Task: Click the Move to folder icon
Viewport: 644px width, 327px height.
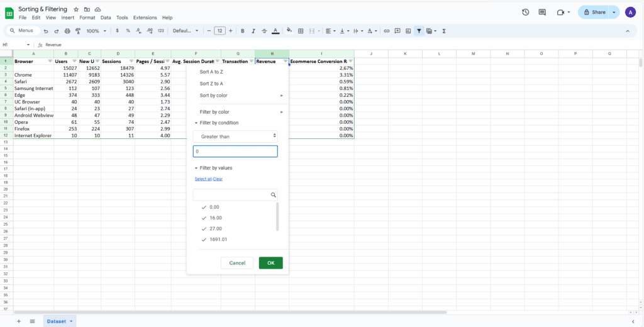Action: (x=87, y=9)
